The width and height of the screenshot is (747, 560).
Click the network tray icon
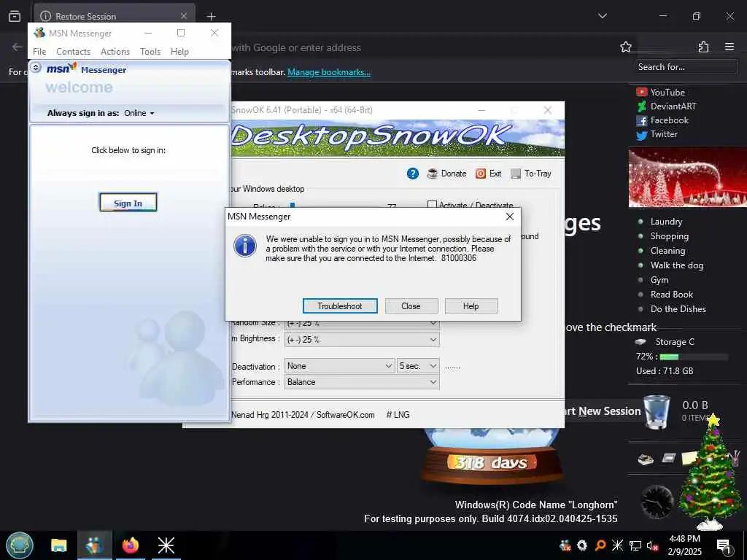click(x=635, y=545)
